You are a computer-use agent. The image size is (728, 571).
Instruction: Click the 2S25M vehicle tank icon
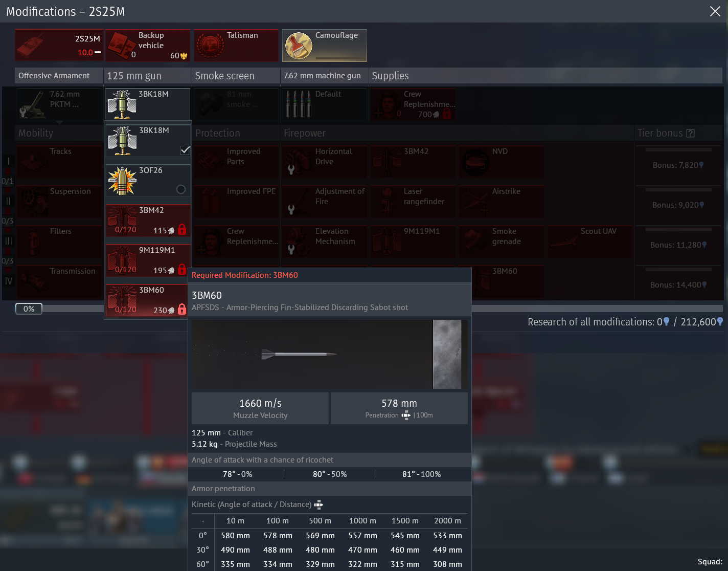34,46
